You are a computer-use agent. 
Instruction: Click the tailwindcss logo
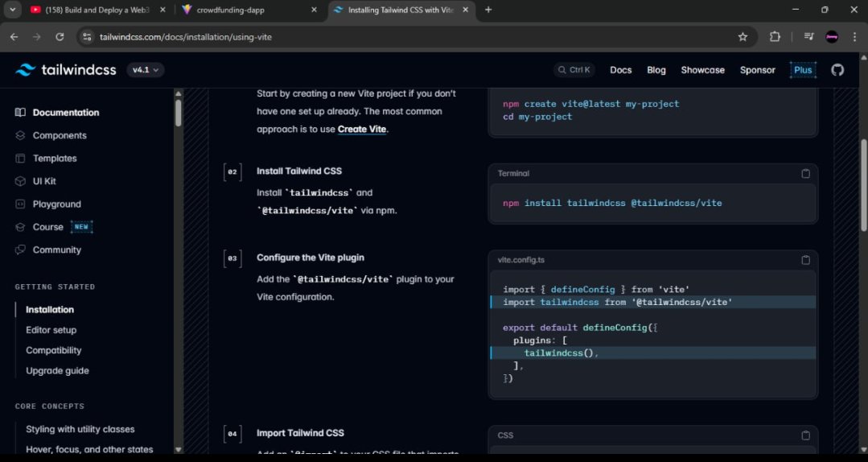(65, 70)
